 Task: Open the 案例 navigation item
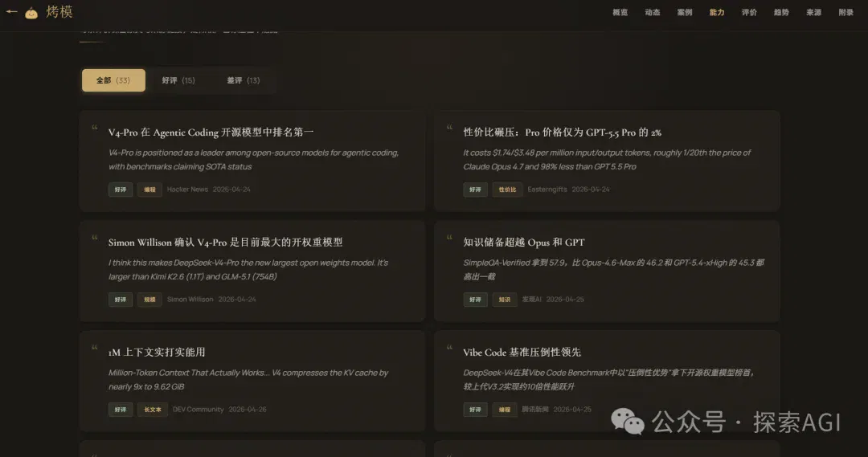685,12
